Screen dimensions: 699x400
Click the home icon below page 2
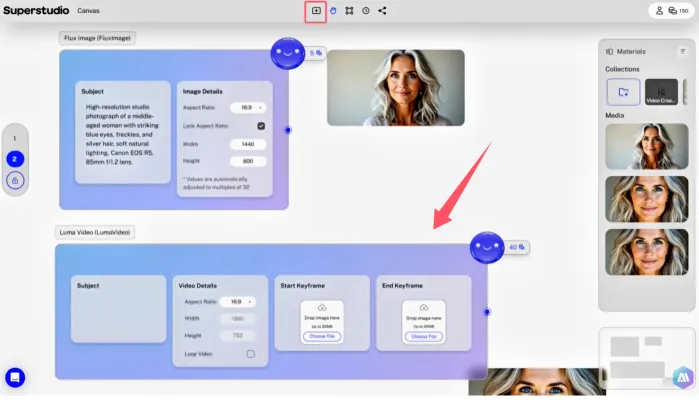click(15, 180)
